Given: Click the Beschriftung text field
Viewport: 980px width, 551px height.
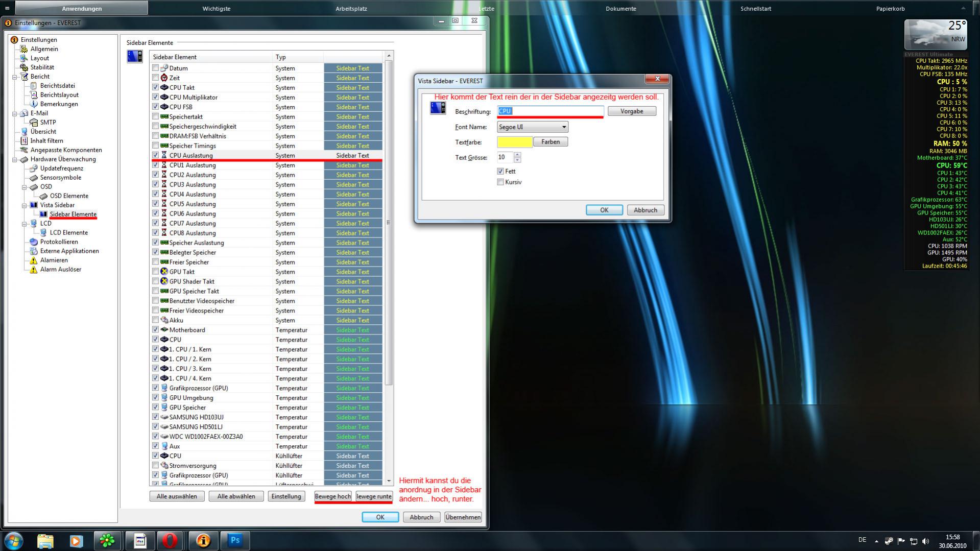Looking at the screenshot, I should point(551,111).
